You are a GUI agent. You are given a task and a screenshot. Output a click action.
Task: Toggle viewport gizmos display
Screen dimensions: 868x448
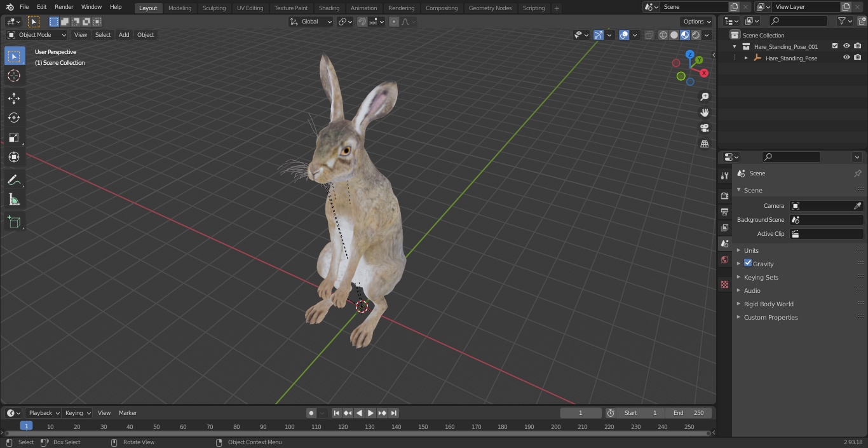599,35
